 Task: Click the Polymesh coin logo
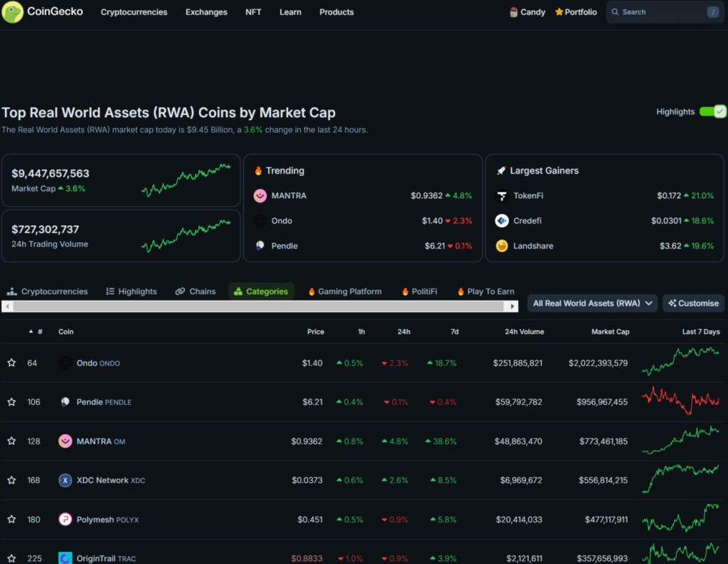pyautogui.click(x=65, y=519)
